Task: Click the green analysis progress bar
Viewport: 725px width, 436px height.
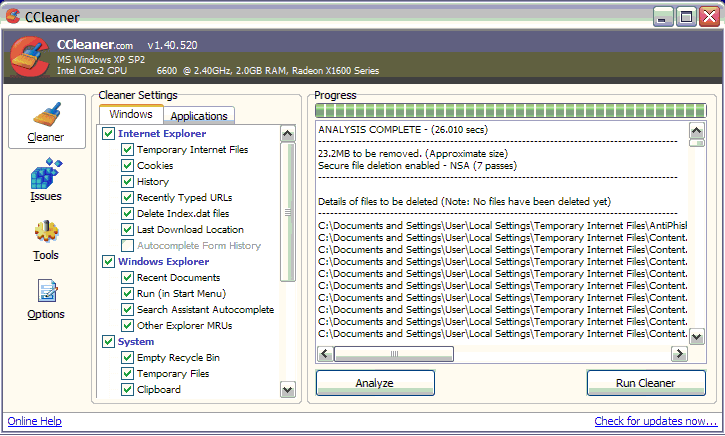Action: (x=510, y=110)
